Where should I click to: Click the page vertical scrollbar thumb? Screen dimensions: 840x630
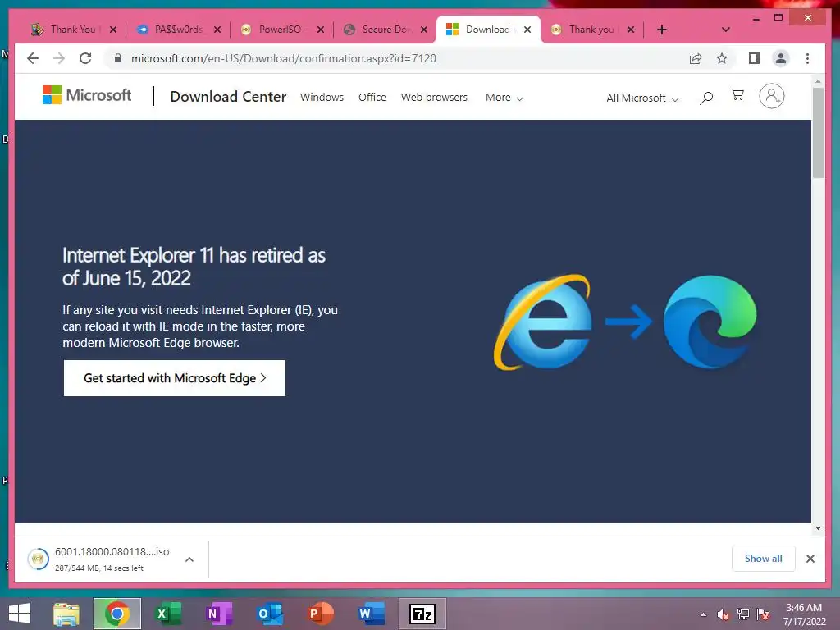[818, 132]
